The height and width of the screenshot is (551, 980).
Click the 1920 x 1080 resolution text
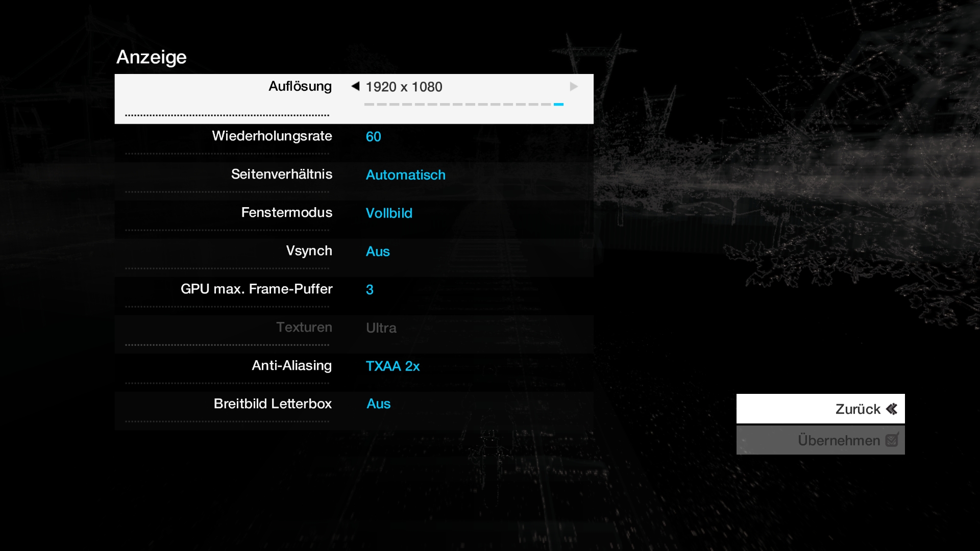[x=404, y=87]
